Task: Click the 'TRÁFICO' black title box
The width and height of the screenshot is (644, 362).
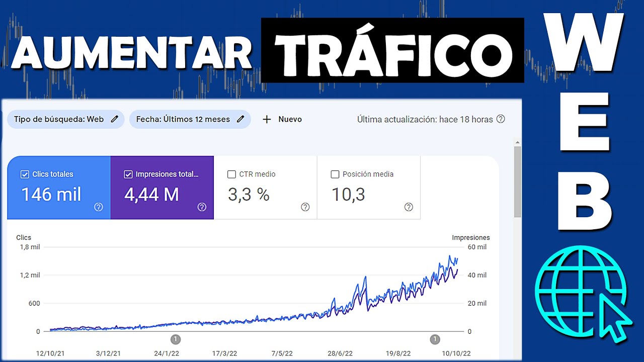Action: [392, 50]
